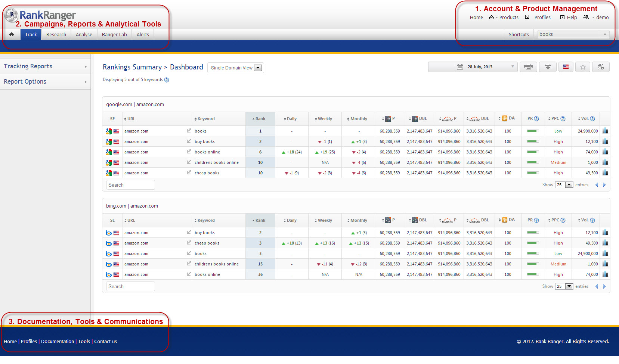Click the download/export report icon

point(548,67)
